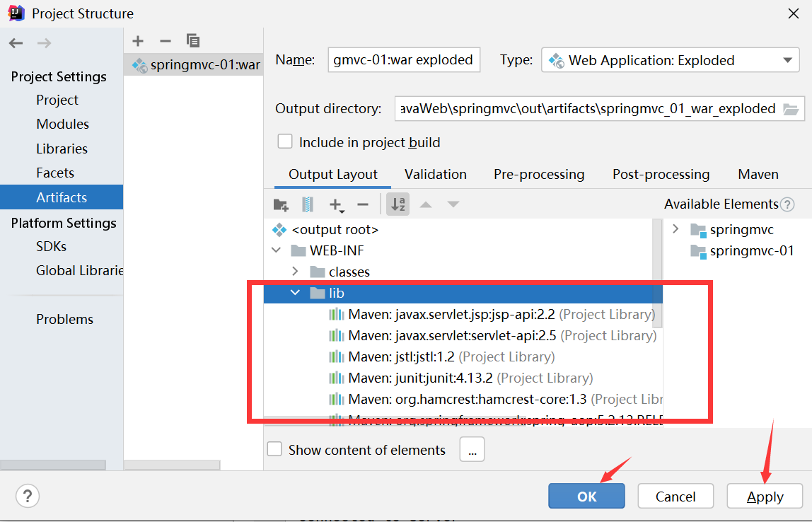Image resolution: width=812 pixels, height=522 pixels.
Task: Select Maven: org.hamcrest:hamcrest-core:1.3 row
Action: pyautogui.click(x=463, y=399)
